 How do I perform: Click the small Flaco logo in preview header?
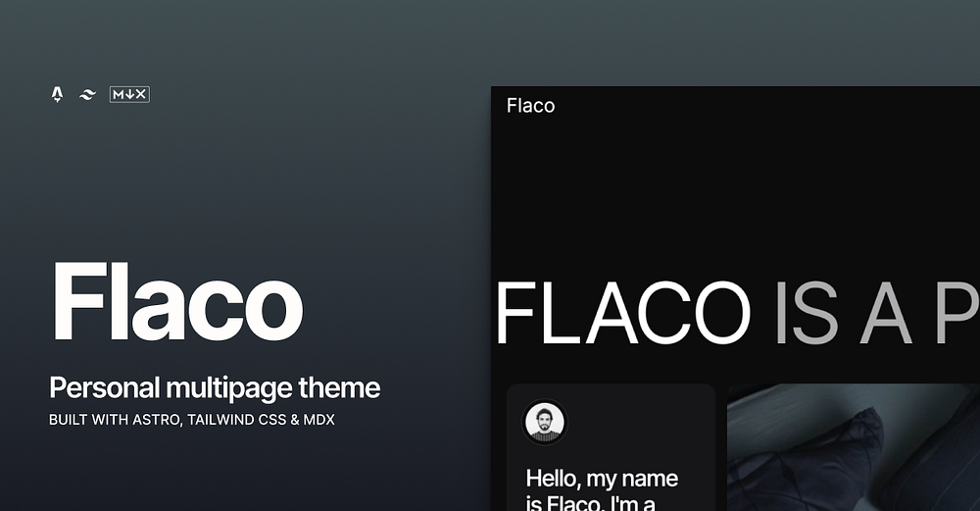click(x=530, y=106)
